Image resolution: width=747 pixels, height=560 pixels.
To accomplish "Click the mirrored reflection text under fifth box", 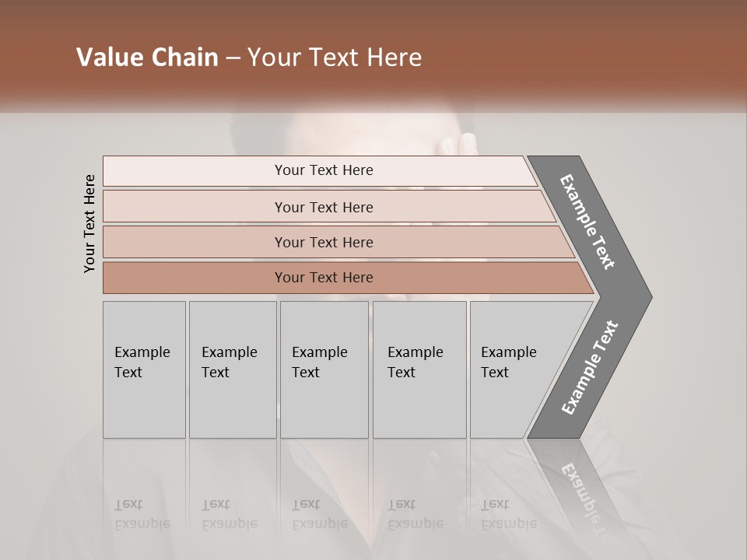I will (509, 513).
